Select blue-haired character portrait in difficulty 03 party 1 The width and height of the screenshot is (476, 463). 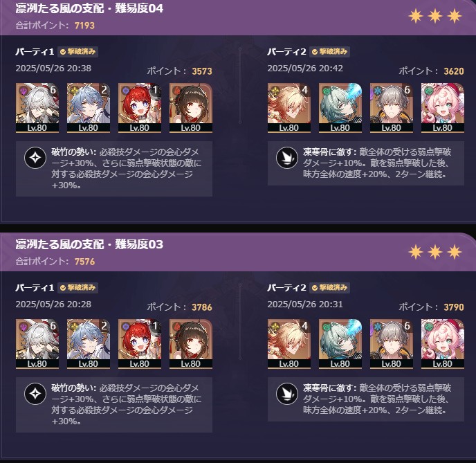click(x=89, y=344)
